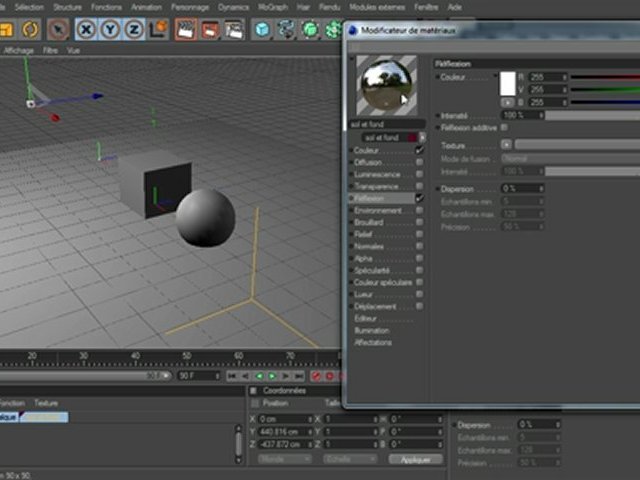Expand the color mode arrow under swatch
The height and width of the screenshot is (480, 640).
[506, 102]
